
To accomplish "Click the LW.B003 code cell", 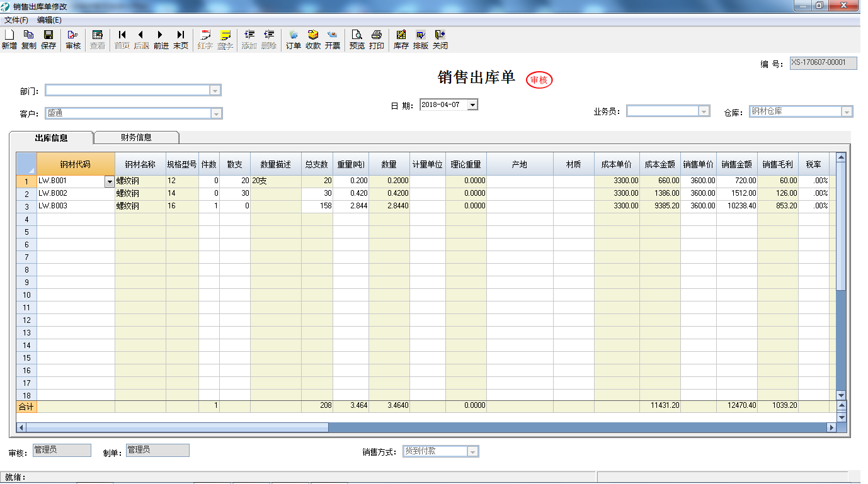I will click(76, 206).
